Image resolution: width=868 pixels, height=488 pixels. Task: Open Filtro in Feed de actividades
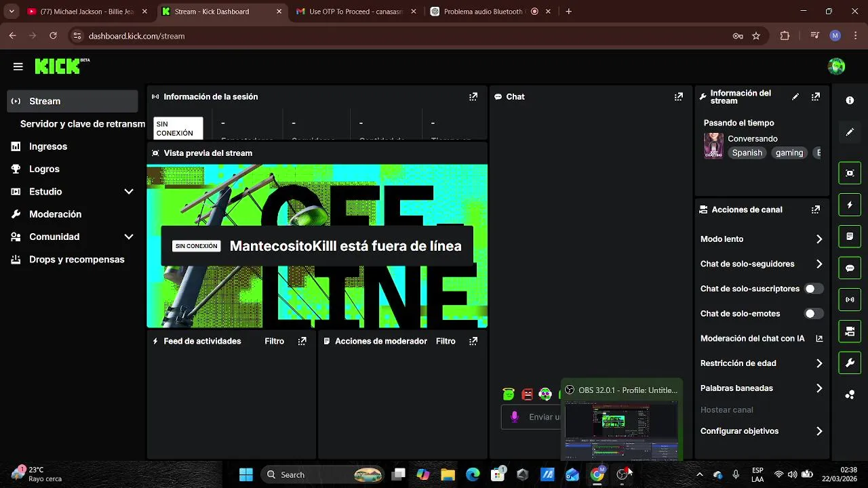(275, 342)
